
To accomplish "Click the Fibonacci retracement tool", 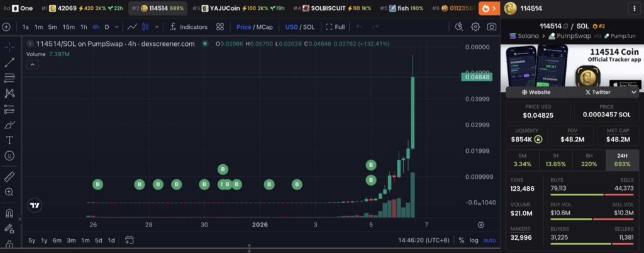I will tap(9, 77).
